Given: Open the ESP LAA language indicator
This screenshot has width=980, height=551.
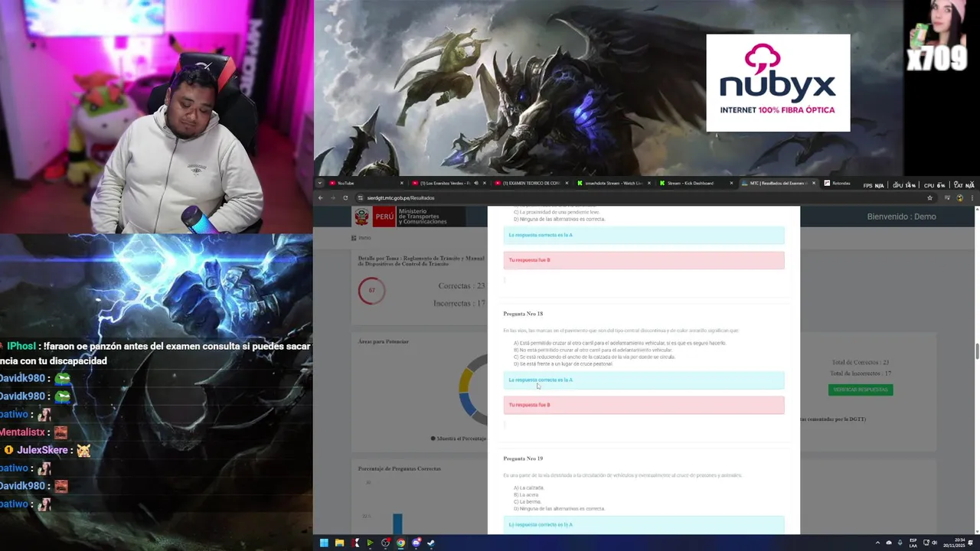Looking at the screenshot, I should pyautogui.click(x=913, y=543).
